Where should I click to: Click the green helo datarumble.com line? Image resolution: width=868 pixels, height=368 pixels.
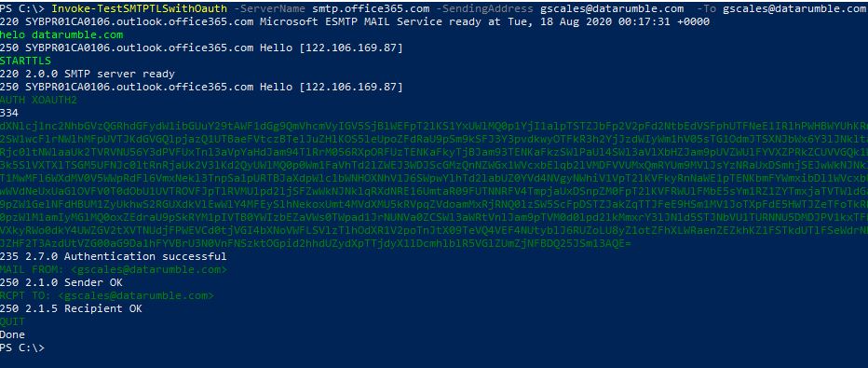click(x=61, y=34)
